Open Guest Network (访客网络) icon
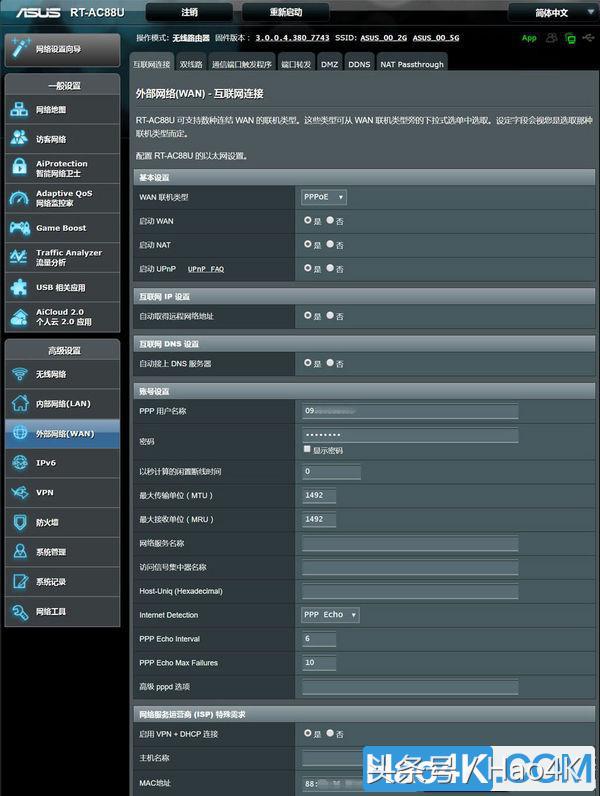The image size is (600, 796). [x=19, y=138]
